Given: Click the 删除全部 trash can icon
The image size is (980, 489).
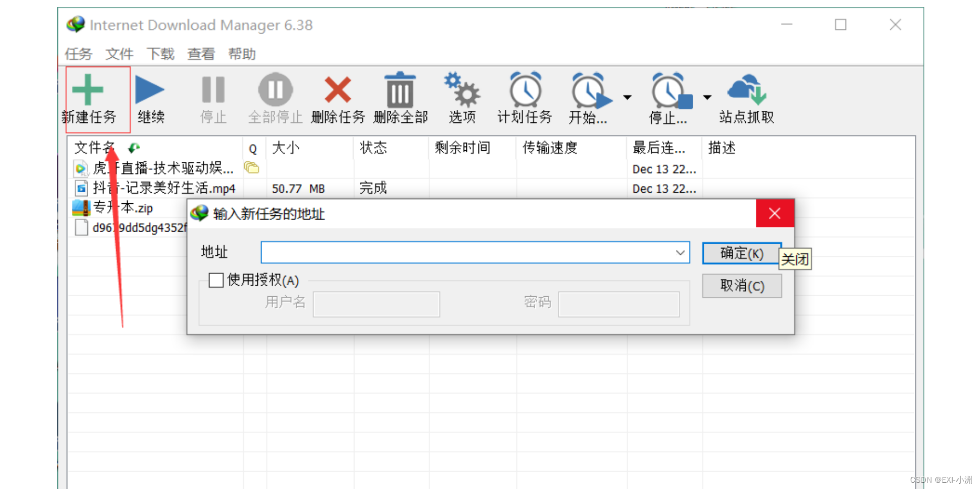Looking at the screenshot, I should pyautogui.click(x=400, y=89).
